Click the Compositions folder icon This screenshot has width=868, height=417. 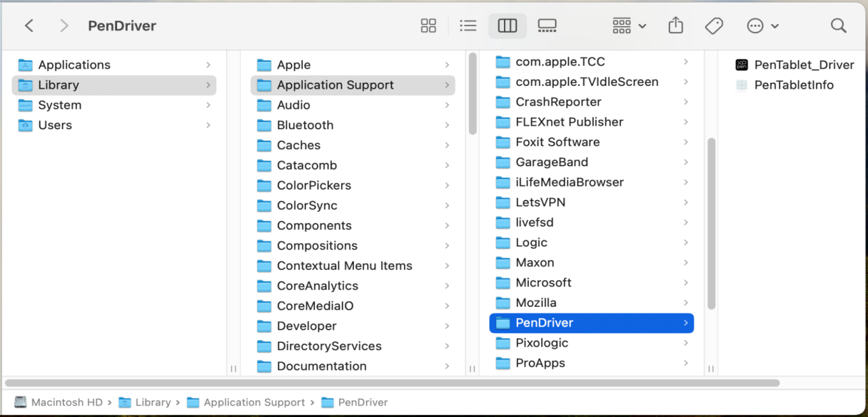click(264, 246)
